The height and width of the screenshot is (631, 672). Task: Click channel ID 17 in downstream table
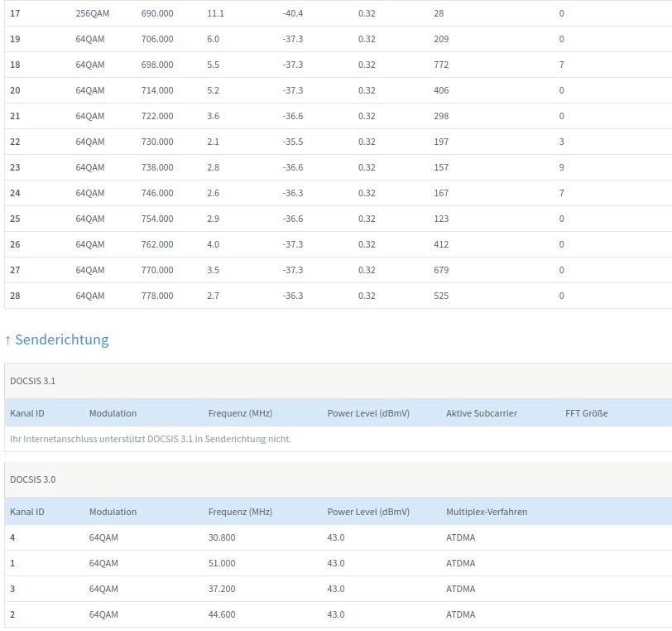(x=15, y=13)
